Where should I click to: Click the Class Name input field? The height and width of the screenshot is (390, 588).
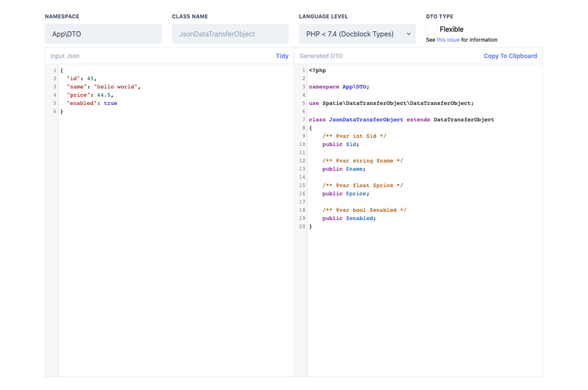click(230, 33)
